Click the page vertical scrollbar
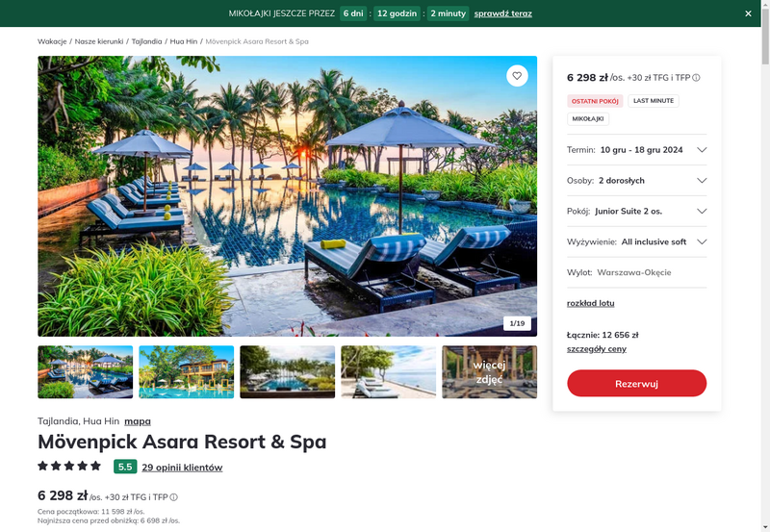This screenshot has height=532, width=770. click(765, 266)
